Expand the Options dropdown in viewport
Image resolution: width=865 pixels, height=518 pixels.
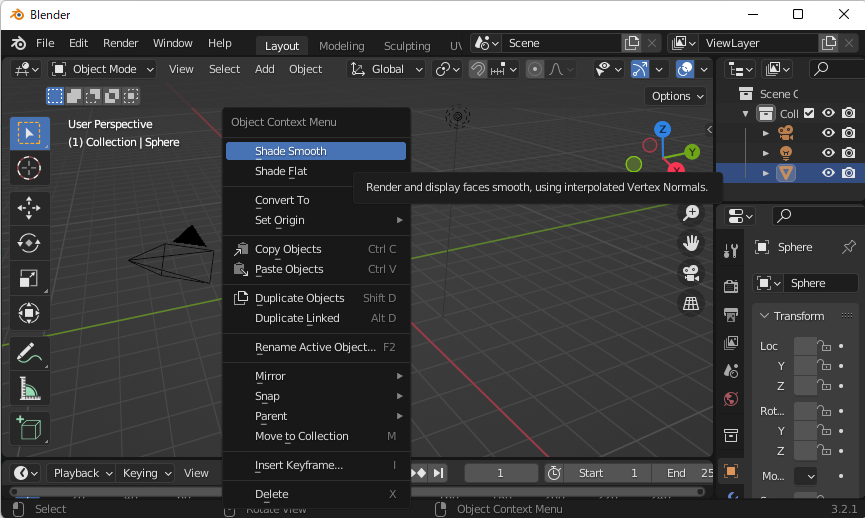click(x=677, y=96)
